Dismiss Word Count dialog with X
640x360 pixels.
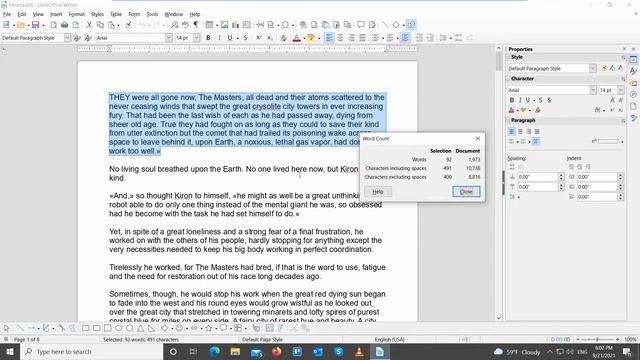coord(478,138)
